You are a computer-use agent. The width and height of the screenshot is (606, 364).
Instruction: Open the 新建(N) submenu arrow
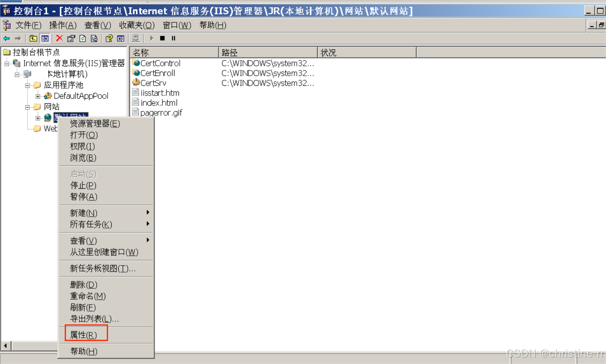coord(148,213)
